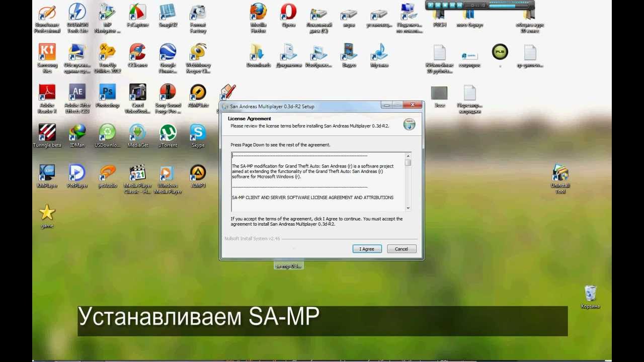Screen dimensions: 644x362
Task: Open WebMoney Keeper Classic shortcut
Action: (x=198, y=58)
